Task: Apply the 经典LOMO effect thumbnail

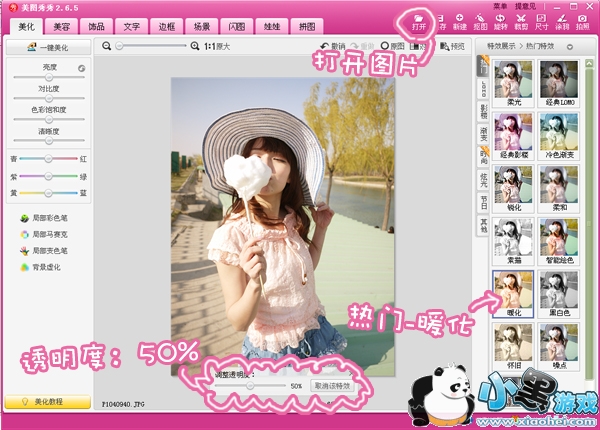Action: tap(559, 83)
